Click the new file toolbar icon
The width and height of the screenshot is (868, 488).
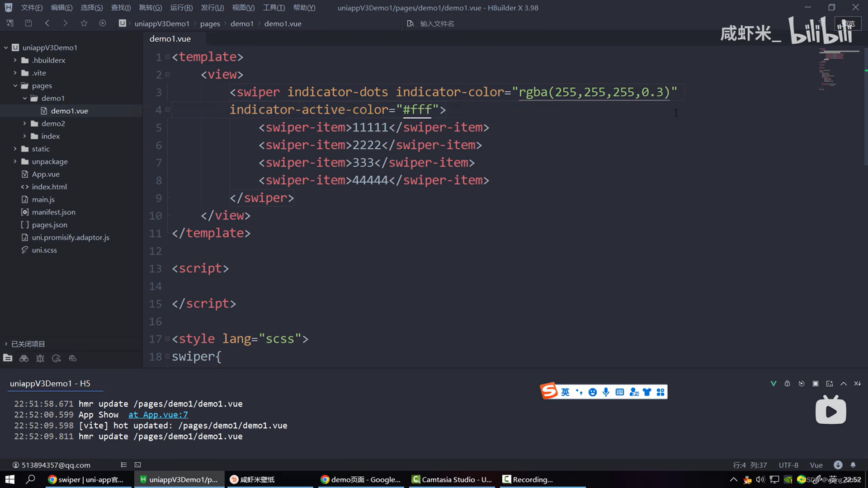click(10, 23)
